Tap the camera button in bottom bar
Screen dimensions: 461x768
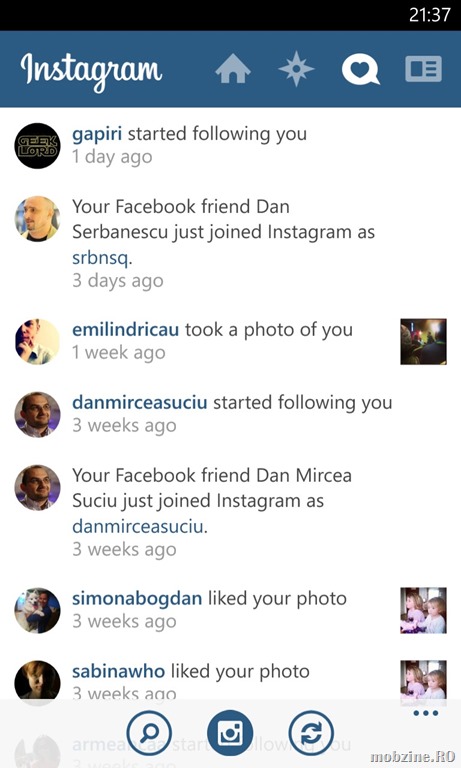[230, 733]
